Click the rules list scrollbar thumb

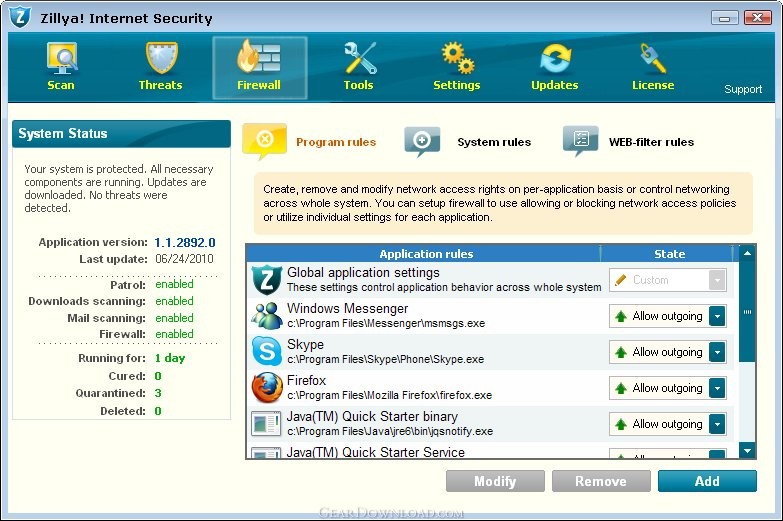point(747,312)
